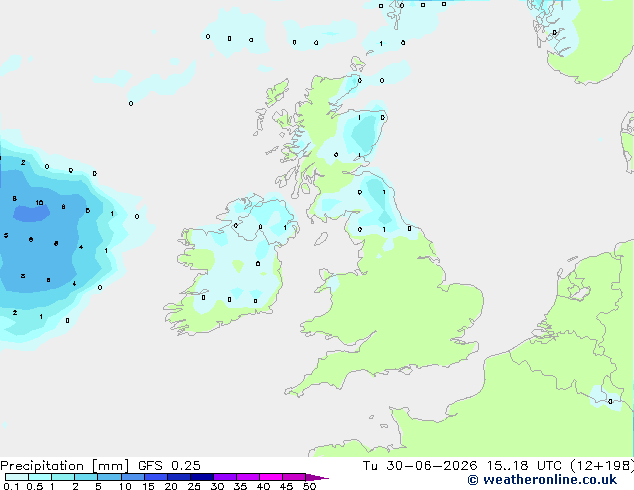Select the date text 'Tu 30-06-2026'

tap(420, 466)
